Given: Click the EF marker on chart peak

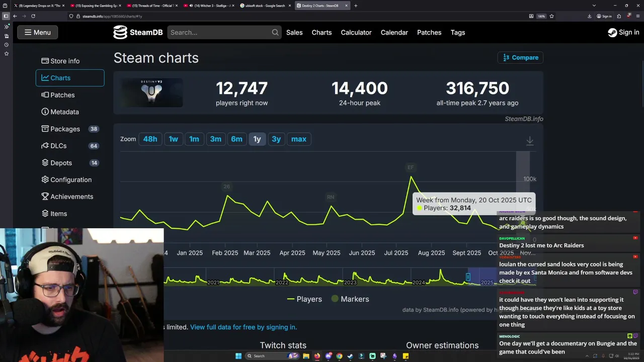Looking at the screenshot, I should [411, 167].
